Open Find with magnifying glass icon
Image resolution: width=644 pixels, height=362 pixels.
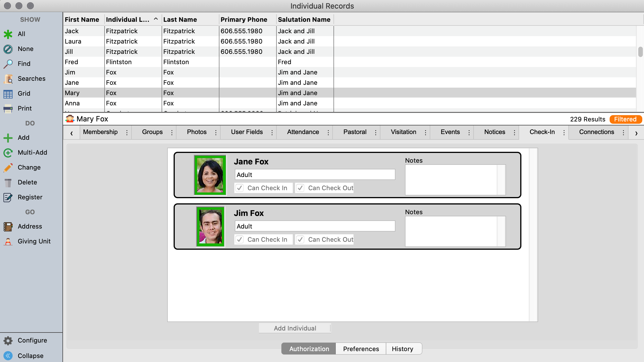(8, 64)
